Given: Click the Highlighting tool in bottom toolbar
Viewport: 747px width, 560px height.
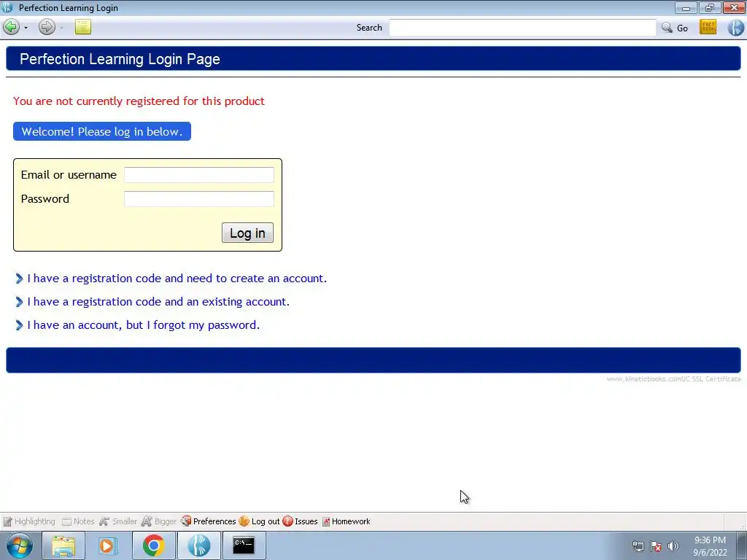Looking at the screenshot, I should 29,521.
